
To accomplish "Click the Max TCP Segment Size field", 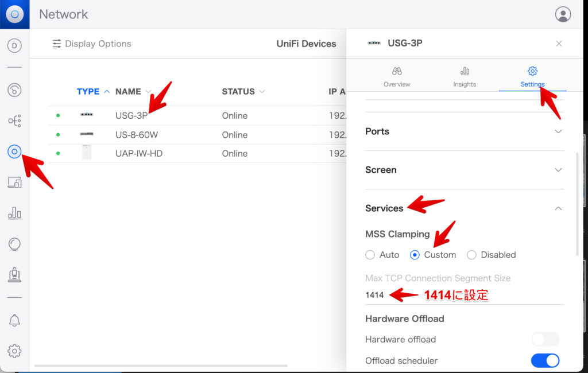I will [464, 295].
